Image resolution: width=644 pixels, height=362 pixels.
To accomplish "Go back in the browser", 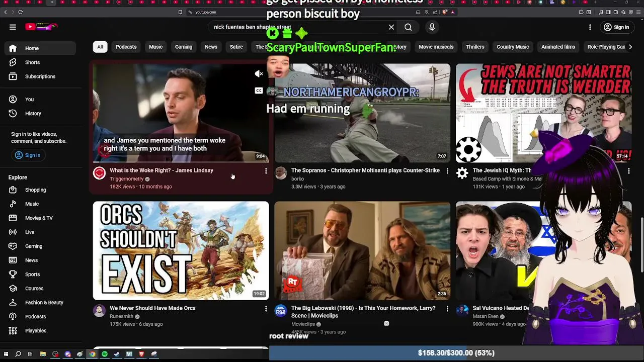I will click(x=6, y=12).
